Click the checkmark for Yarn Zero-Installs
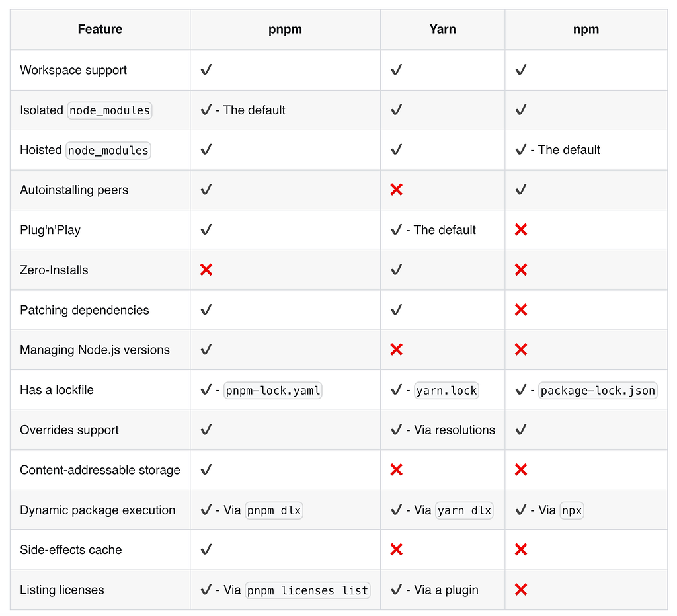 397,270
